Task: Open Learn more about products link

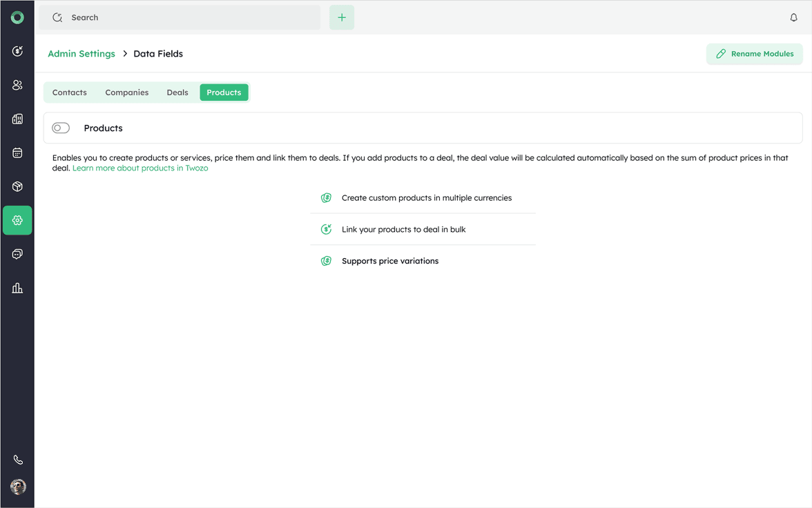Action: (140, 168)
